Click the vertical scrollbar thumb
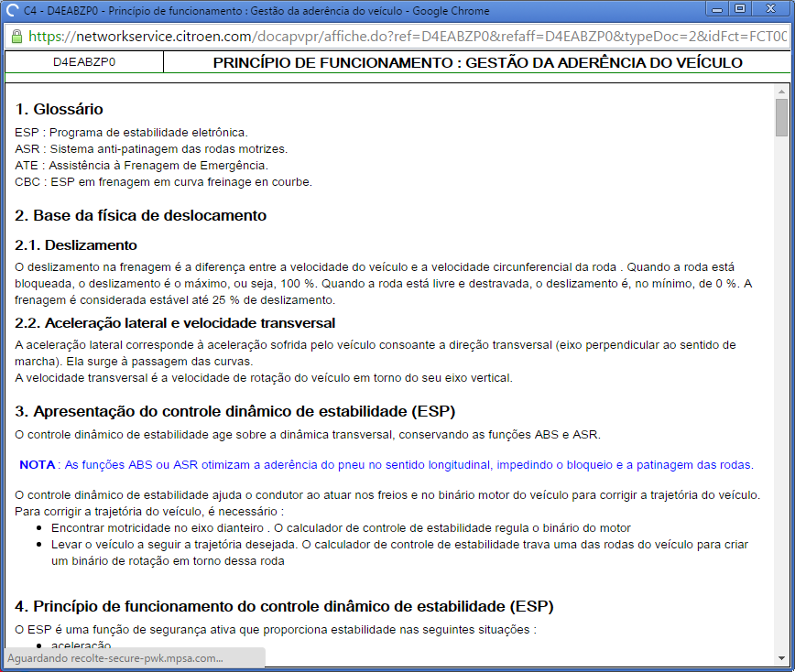 tap(781, 117)
